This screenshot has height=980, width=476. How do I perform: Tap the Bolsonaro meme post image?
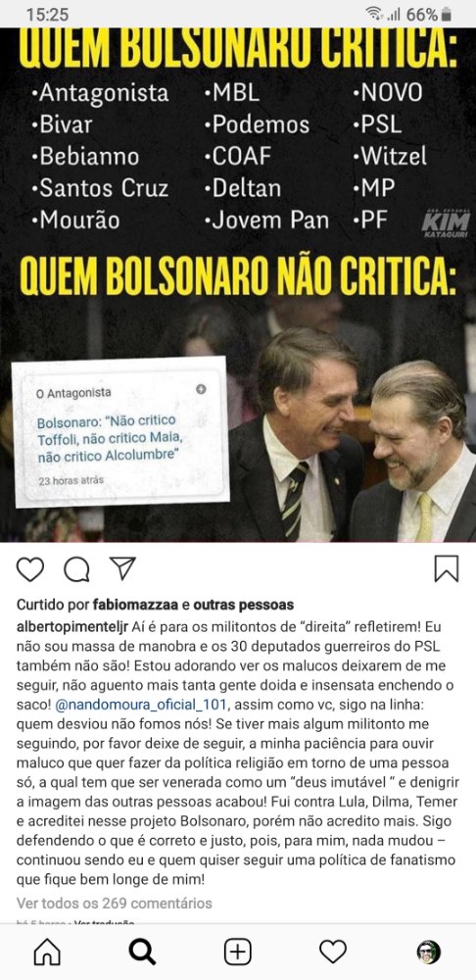pos(238,284)
